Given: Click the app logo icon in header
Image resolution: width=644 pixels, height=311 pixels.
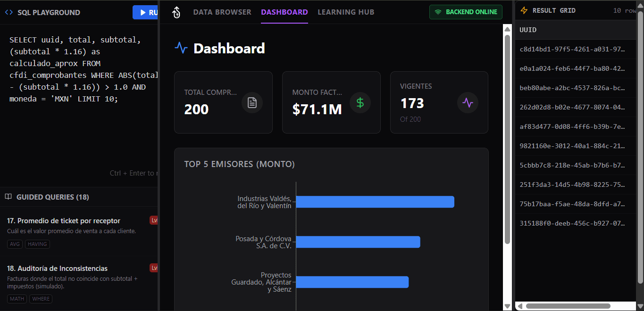Looking at the screenshot, I should point(176,12).
